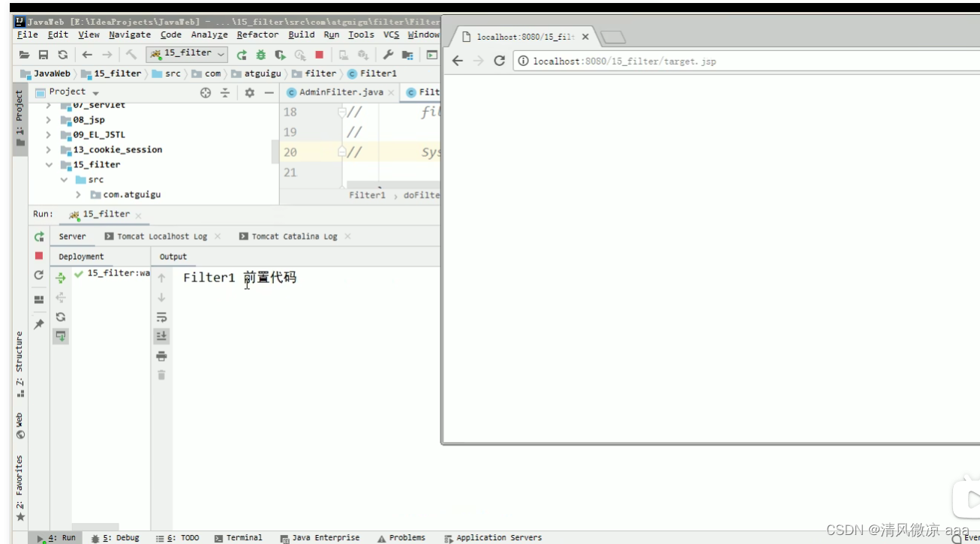Screen dimensions: 980x544
Task: Print the console output
Action: pyautogui.click(x=161, y=356)
